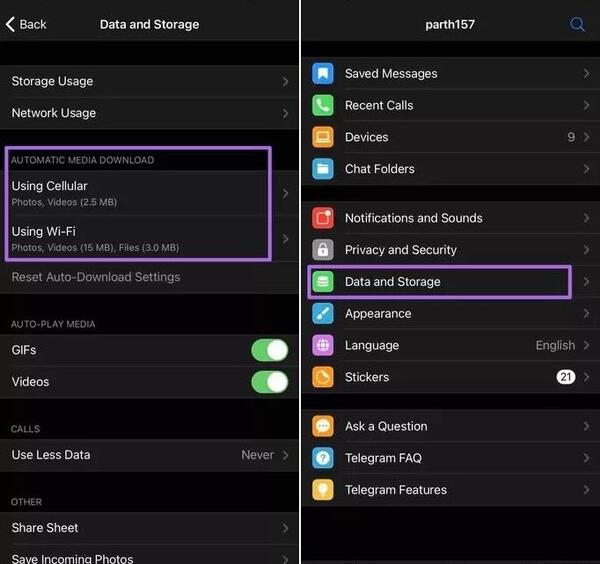The width and height of the screenshot is (600, 564).
Task: Open Devices row chevron
Action: click(x=586, y=137)
